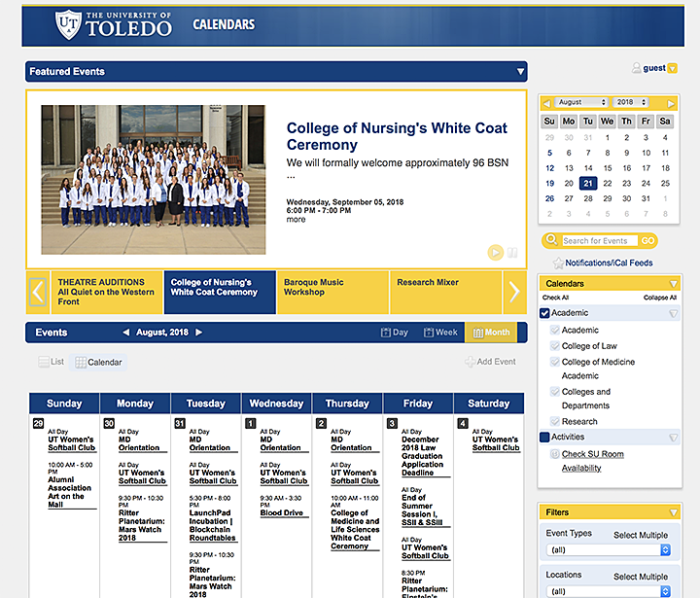Select day 5 in the mini calendar
The image size is (700, 598).
pos(549,153)
